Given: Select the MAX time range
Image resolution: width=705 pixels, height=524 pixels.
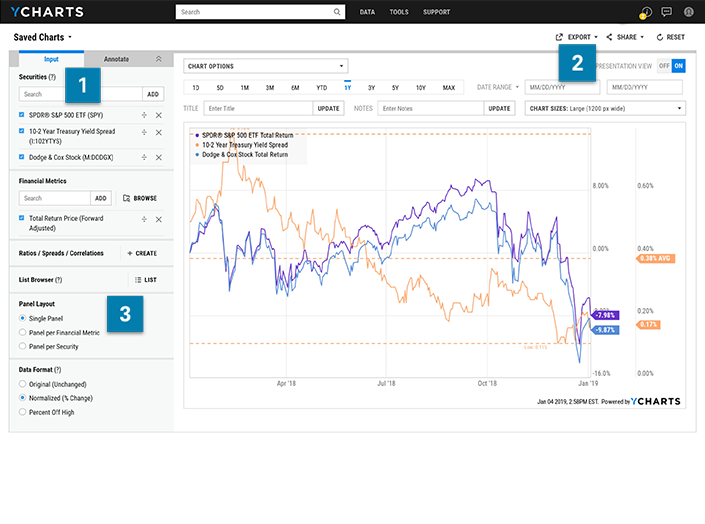Looking at the screenshot, I should [449, 88].
